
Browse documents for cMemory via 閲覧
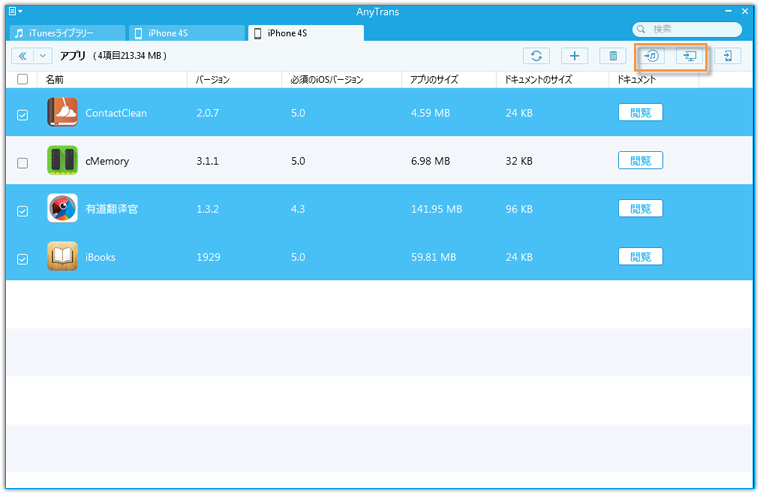(640, 160)
